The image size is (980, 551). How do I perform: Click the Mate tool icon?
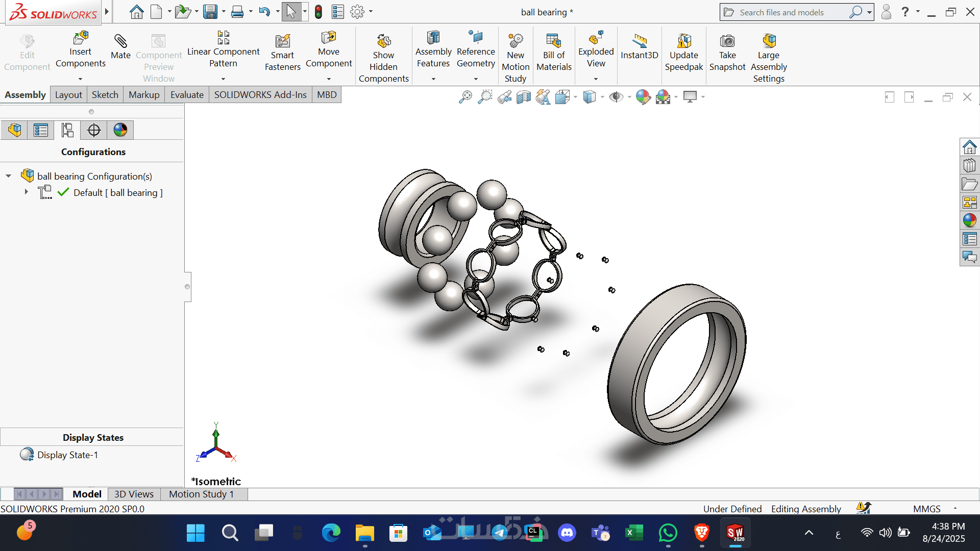pos(120,41)
